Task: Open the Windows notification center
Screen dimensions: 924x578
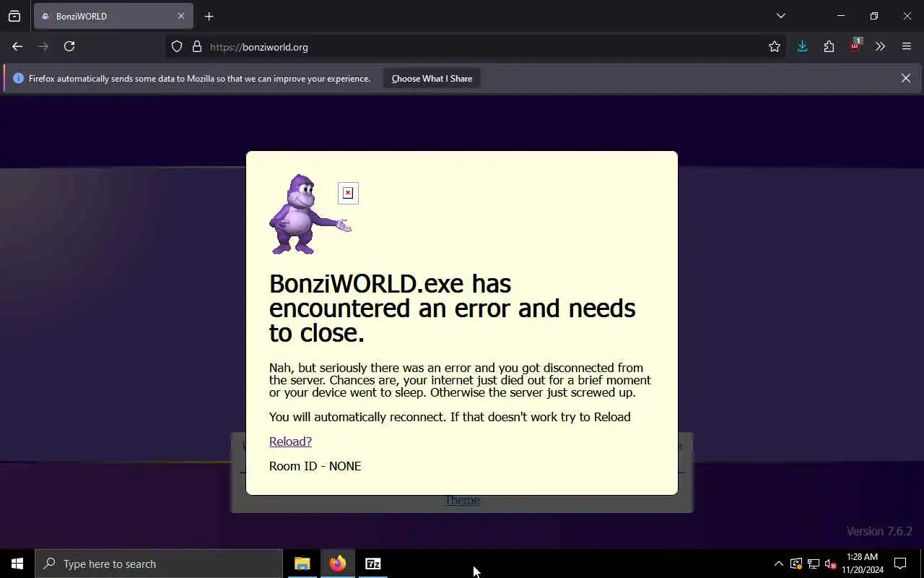Action: pyautogui.click(x=900, y=564)
